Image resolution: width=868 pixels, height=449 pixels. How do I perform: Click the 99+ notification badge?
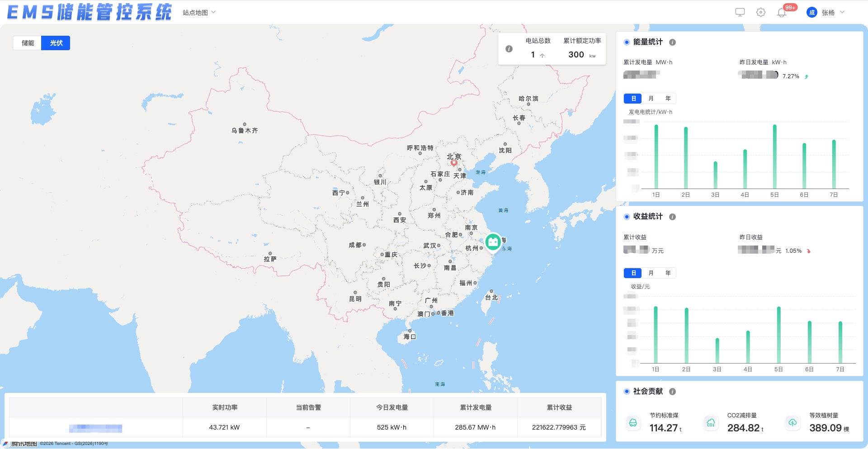coord(790,7)
